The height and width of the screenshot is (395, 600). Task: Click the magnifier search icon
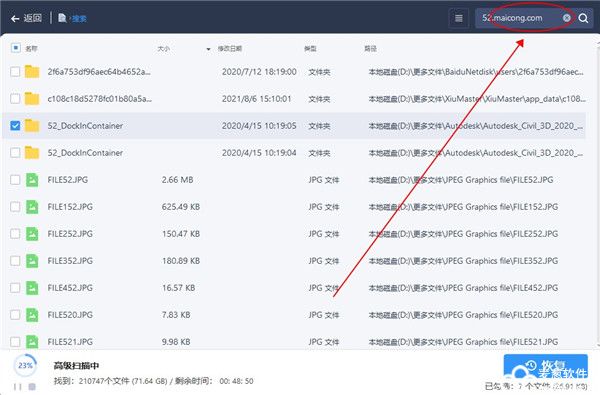coord(583,18)
